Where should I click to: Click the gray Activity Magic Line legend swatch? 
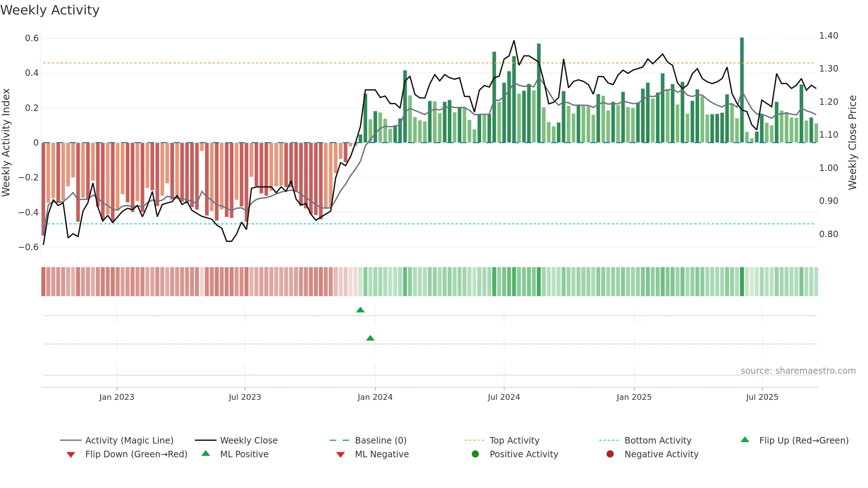71,440
